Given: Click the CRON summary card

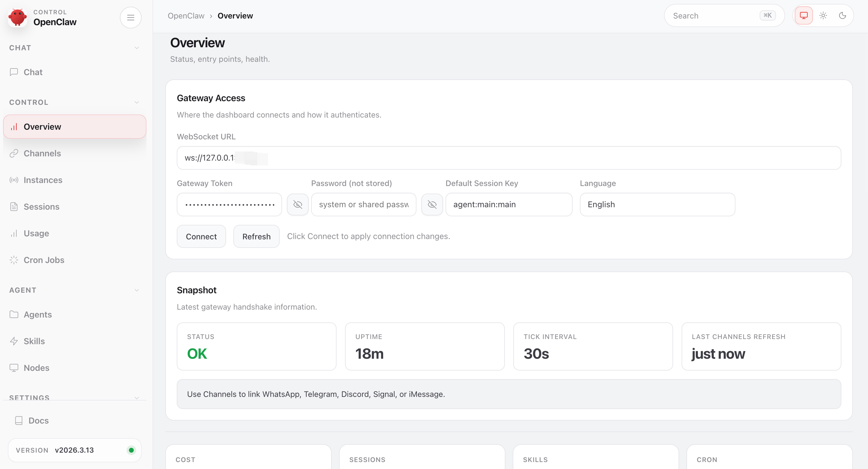Looking at the screenshot, I should (x=769, y=457).
